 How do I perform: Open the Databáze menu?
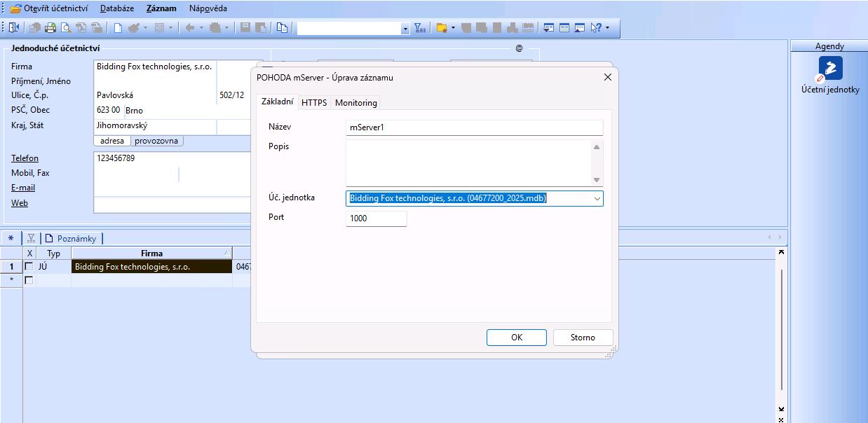pos(116,8)
